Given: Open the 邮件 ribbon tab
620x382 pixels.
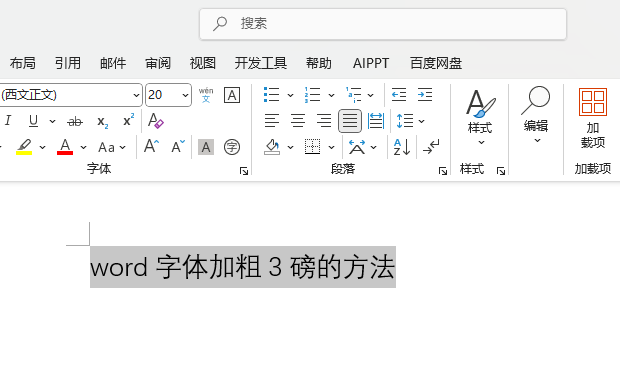Looking at the screenshot, I should 113,63.
